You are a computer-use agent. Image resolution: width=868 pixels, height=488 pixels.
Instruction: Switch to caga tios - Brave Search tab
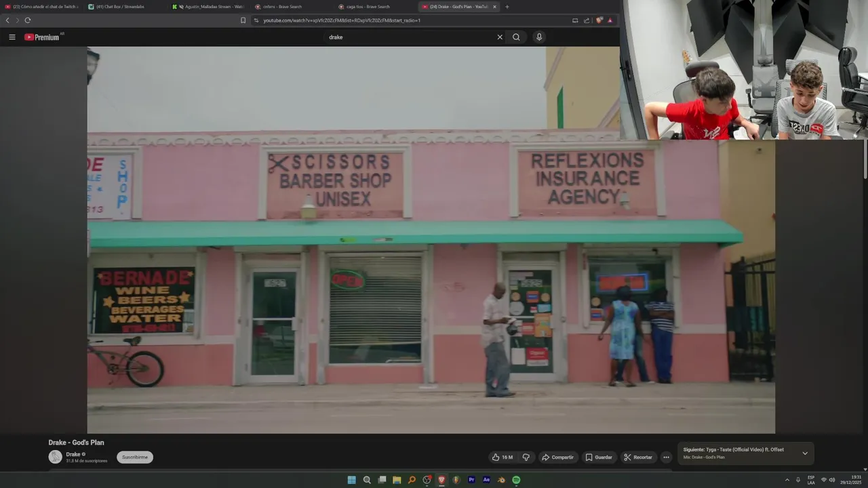(374, 7)
